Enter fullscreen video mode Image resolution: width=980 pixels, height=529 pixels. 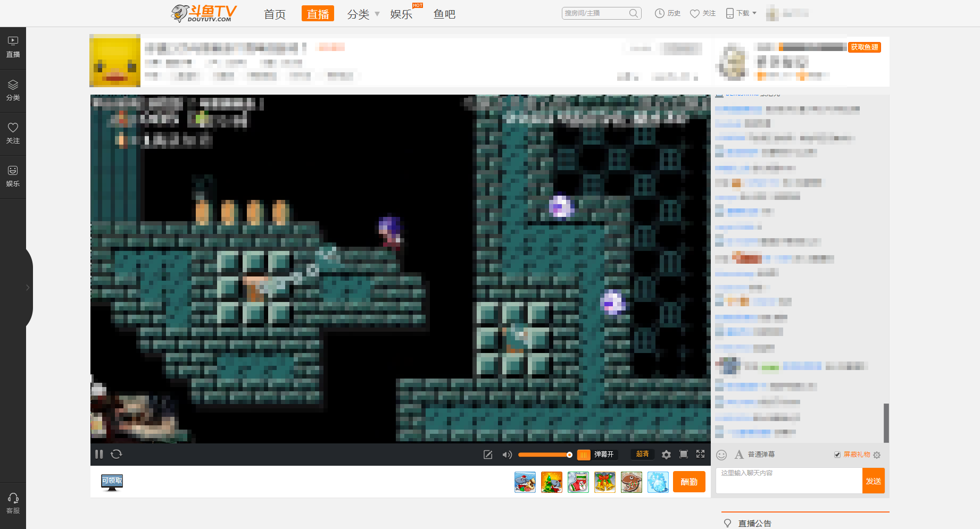point(701,454)
